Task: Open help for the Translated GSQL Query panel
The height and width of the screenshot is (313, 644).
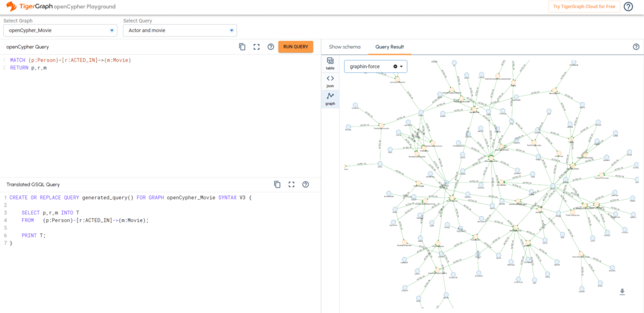Action: [306, 185]
